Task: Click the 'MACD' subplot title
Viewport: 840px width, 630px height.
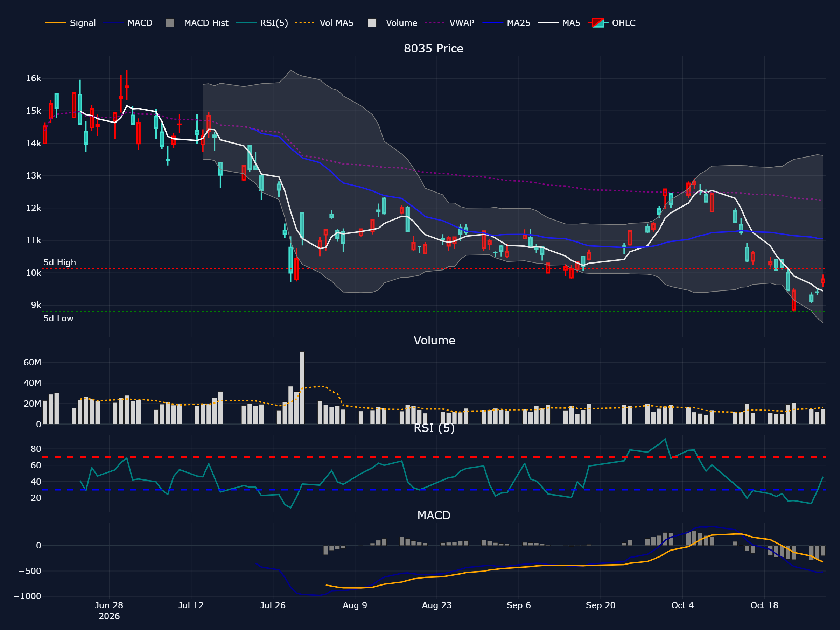Action: pyautogui.click(x=434, y=515)
